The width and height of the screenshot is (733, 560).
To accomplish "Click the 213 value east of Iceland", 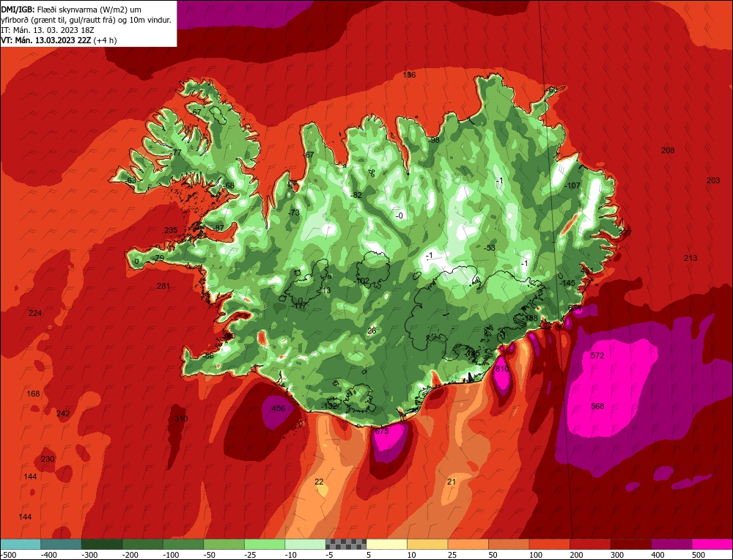I will tap(690, 258).
